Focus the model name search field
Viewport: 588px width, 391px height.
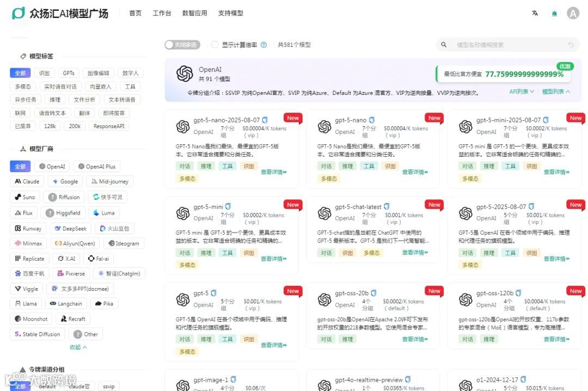click(509, 45)
